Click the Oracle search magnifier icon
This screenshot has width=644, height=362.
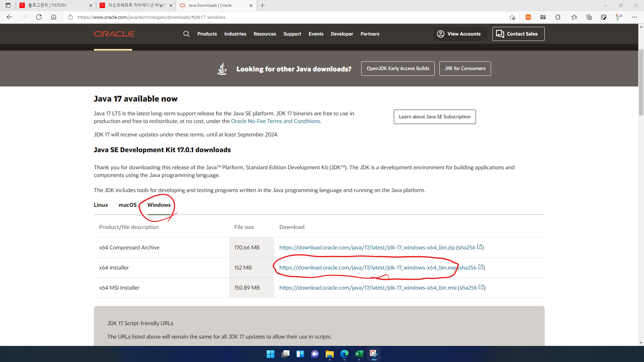click(x=186, y=34)
